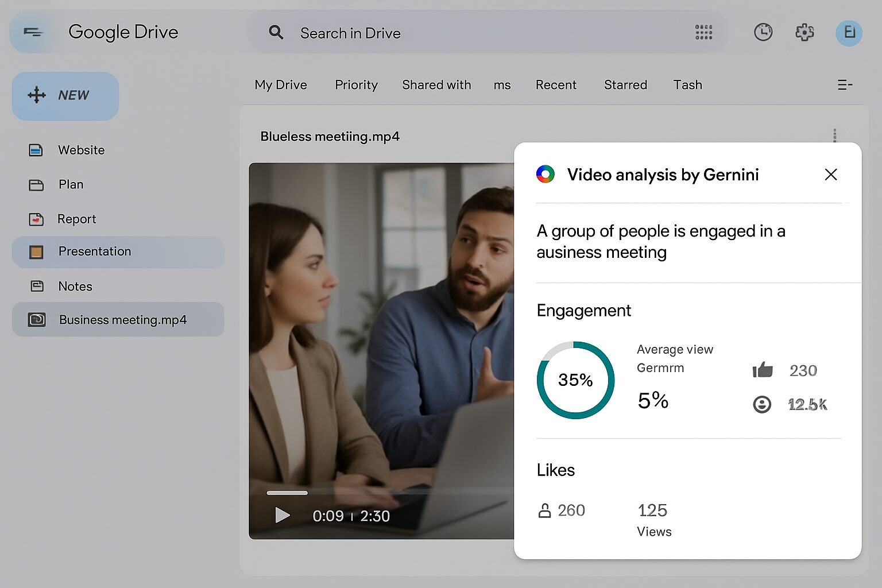The width and height of the screenshot is (882, 588).
Task: Click the search magnifier icon
Action: click(x=276, y=32)
